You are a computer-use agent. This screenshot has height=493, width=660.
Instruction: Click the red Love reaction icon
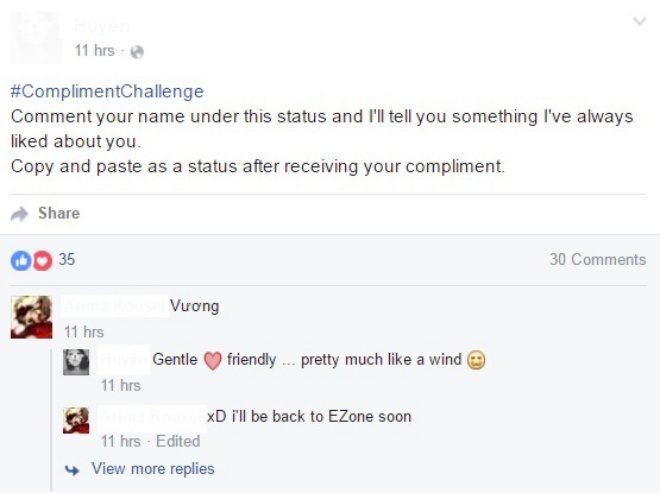(x=41, y=260)
